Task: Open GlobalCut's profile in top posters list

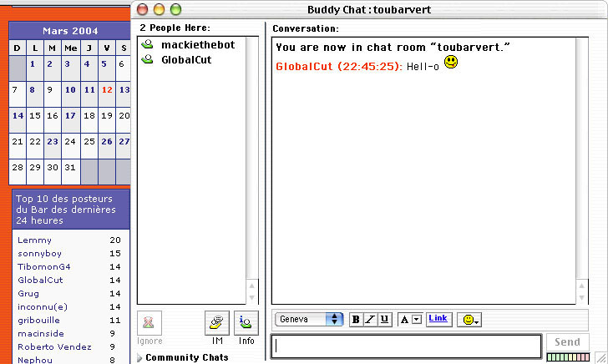Action: [40, 280]
